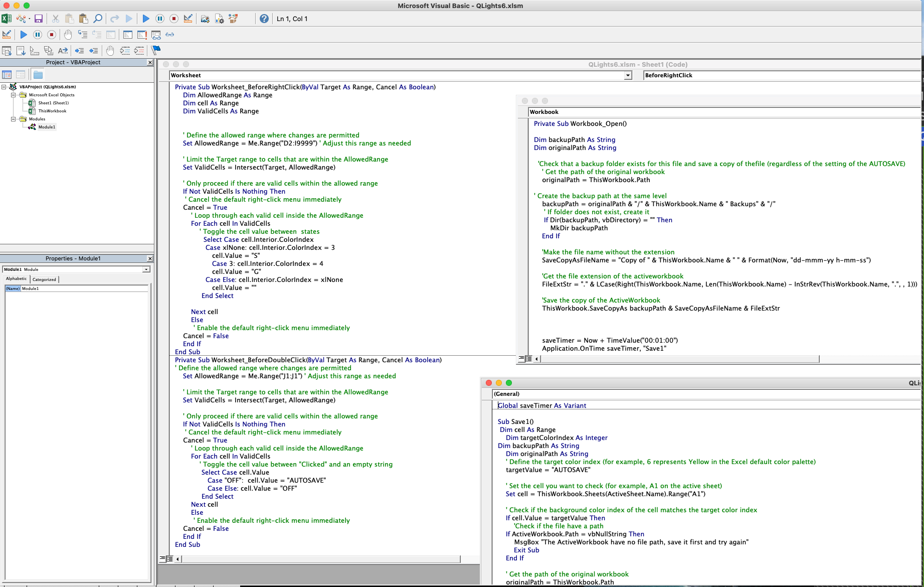Click the Save toolbar icon

point(39,19)
